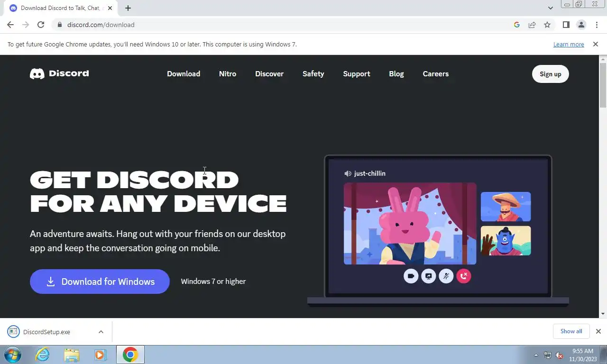Open Windows Media Player from taskbar
Viewport: 607px width, 364px height.
point(101,355)
